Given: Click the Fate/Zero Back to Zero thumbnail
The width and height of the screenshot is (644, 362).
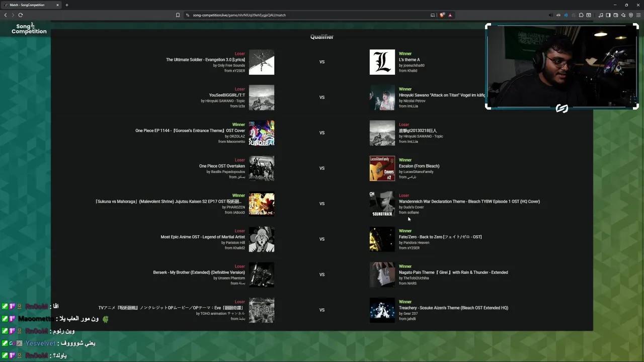Looking at the screenshot, I should point(382,239).
